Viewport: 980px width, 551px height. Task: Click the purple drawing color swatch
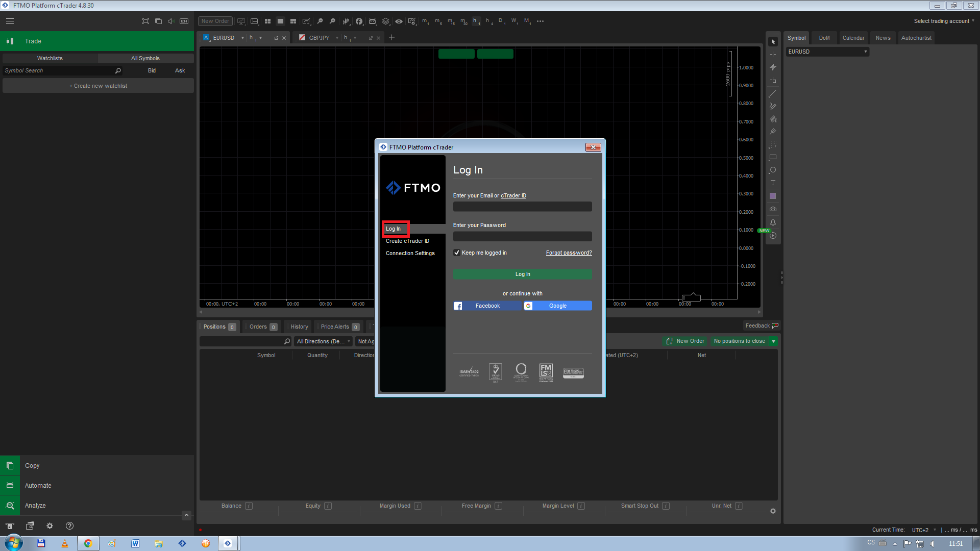click(773, 196)
